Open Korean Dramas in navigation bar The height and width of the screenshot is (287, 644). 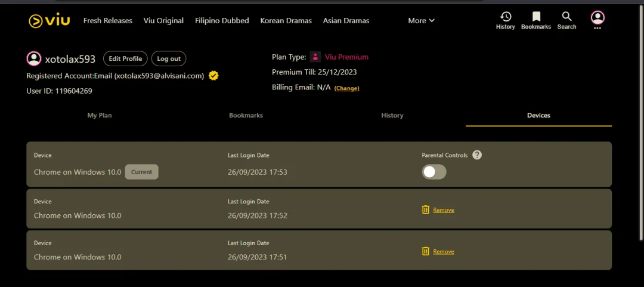286,20
